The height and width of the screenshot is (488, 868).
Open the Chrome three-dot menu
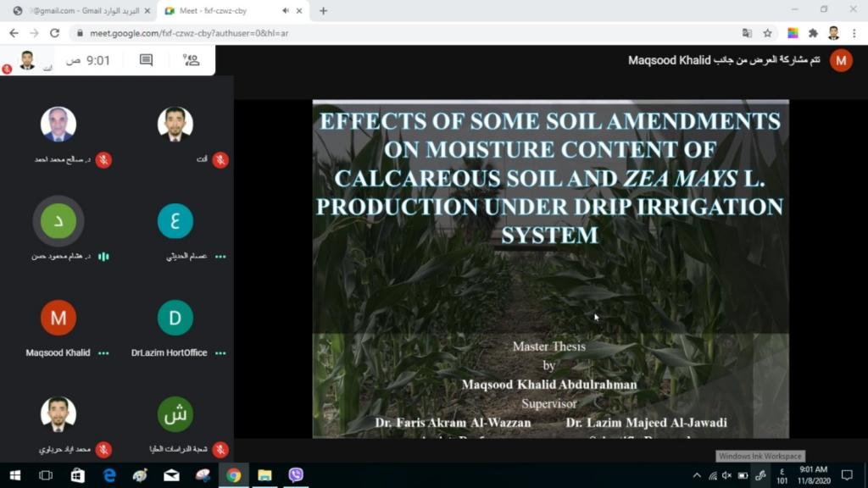point(854,33)
